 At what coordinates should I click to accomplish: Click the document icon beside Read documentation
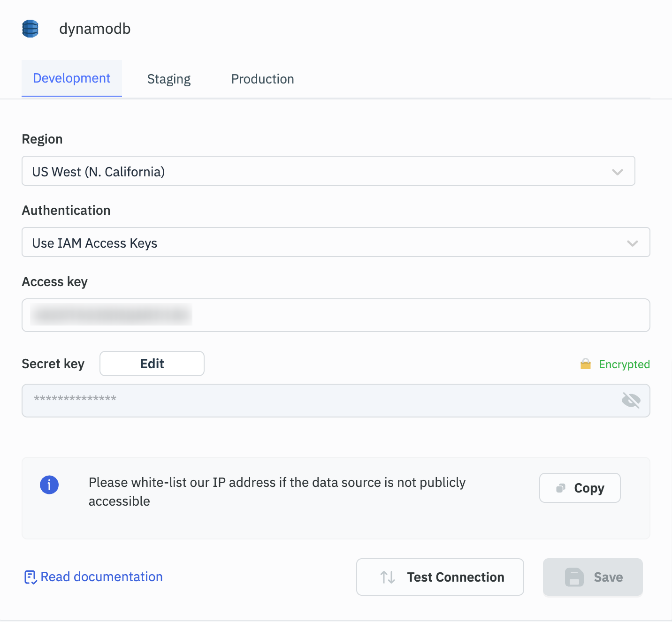pyautogui.click(x=30, y=577)
